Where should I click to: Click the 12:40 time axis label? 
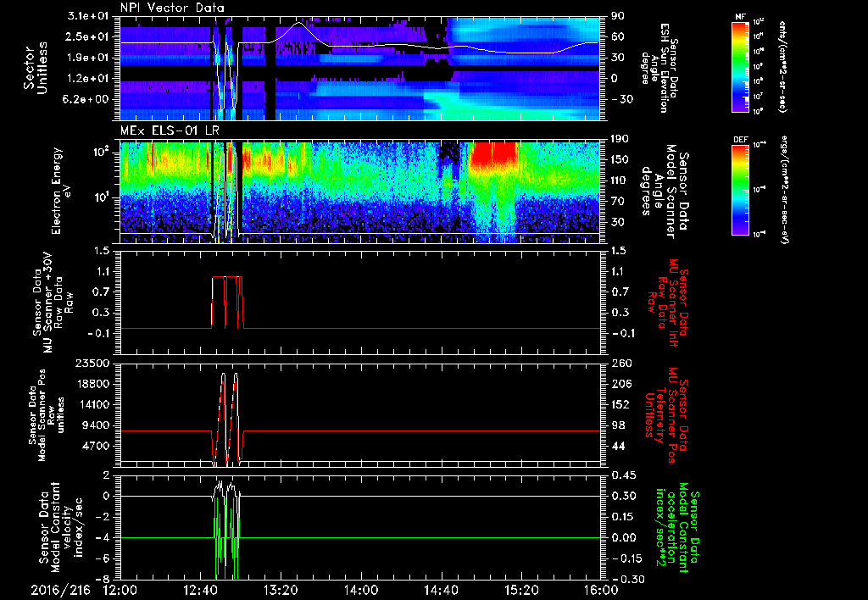pyautogui.click(x=200, y=590)
